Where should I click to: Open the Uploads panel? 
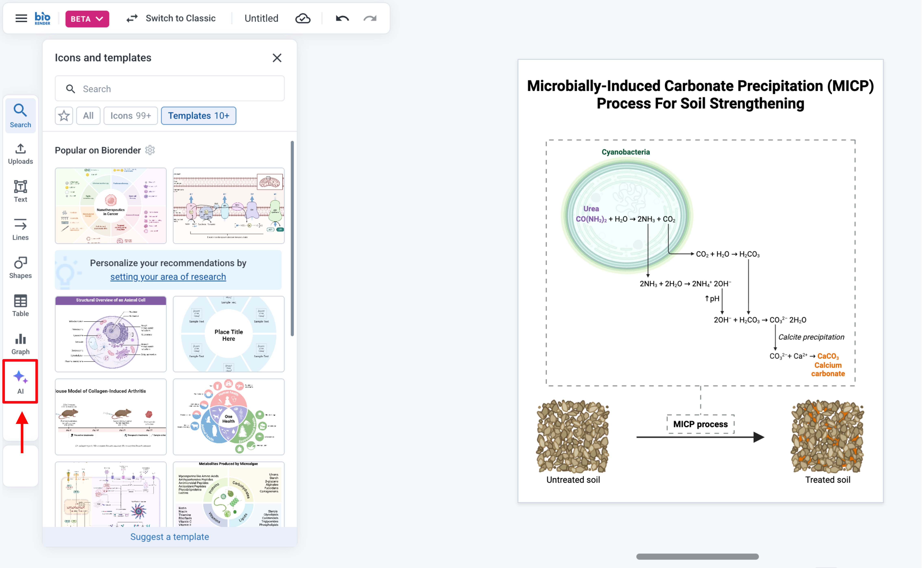tap(20, 154)
